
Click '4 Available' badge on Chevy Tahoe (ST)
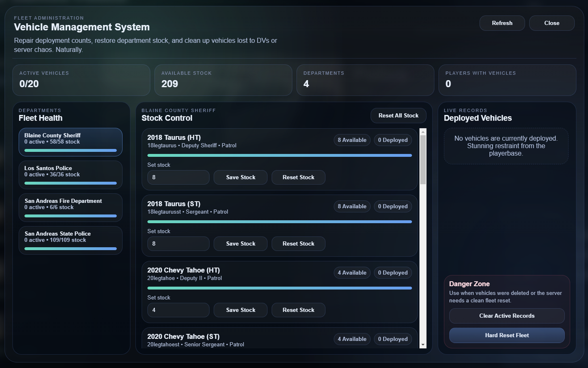coord(352,339)
